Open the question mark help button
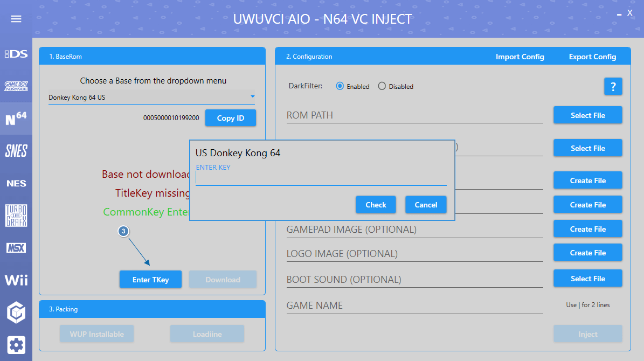 (613, 86)
